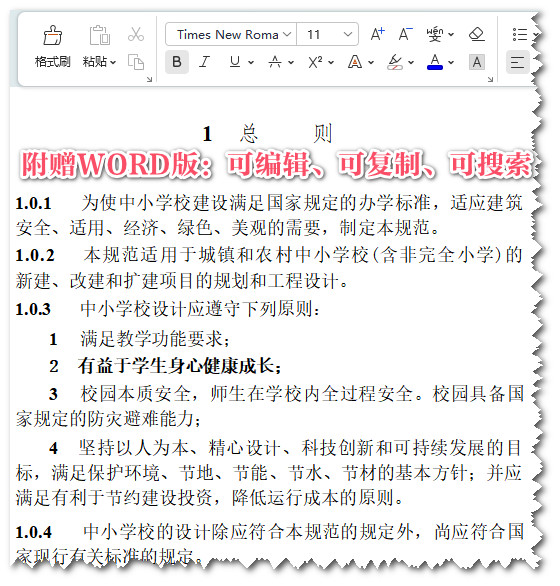Click the line '满足有利于节约建设投资'
Screen dimensions: 560x586
click(x=114, y=498)
